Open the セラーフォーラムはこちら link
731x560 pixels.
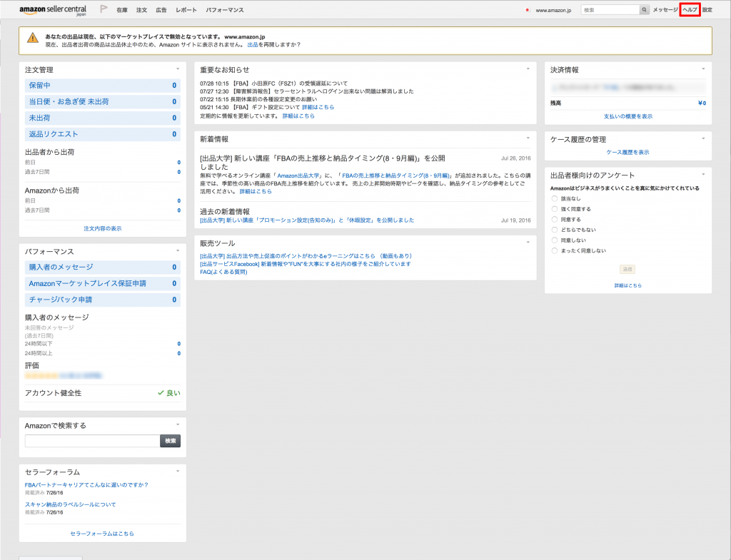[102, 534]
